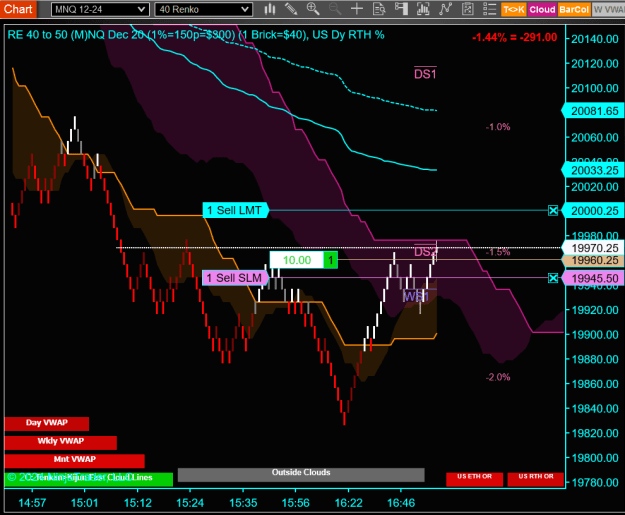The image size is (625, 515).
Task: Click the 14:57 time axis label
Action: click(32, 503)
